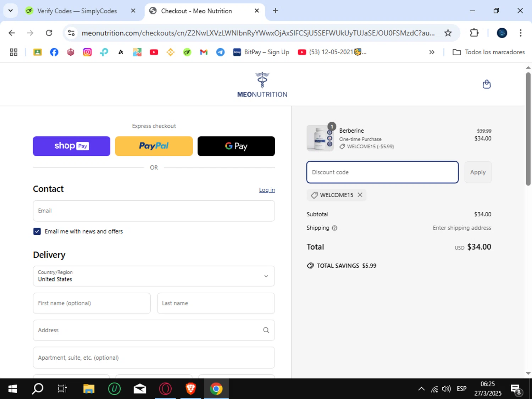Pay with the PayPal button
This screenshot has height=399, width=532.
[154, 146]
